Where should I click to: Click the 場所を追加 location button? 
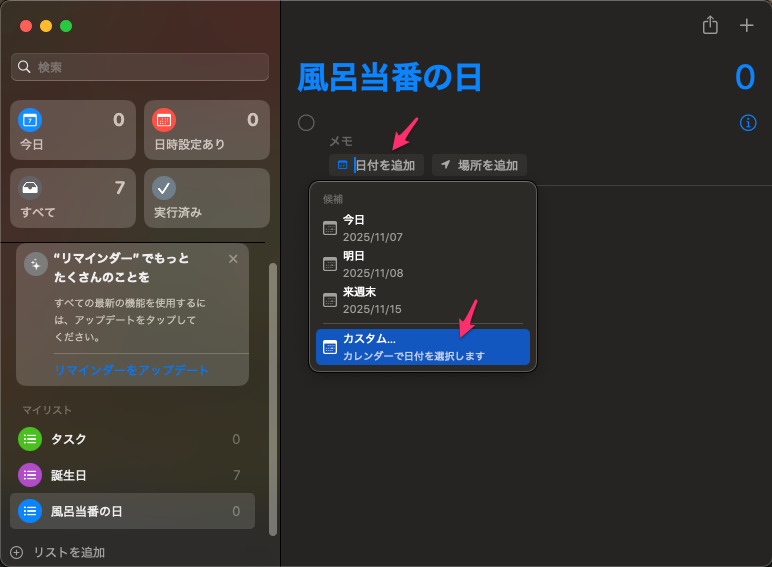click(479, 165)
